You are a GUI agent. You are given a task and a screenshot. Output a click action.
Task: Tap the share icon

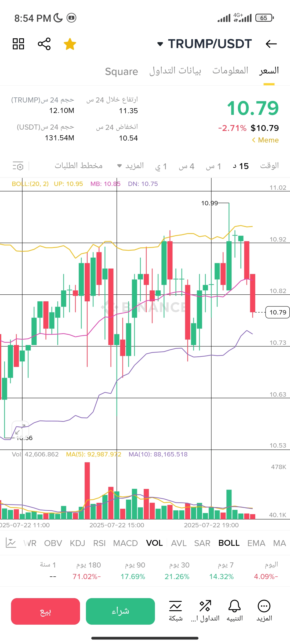pos(44,44)
